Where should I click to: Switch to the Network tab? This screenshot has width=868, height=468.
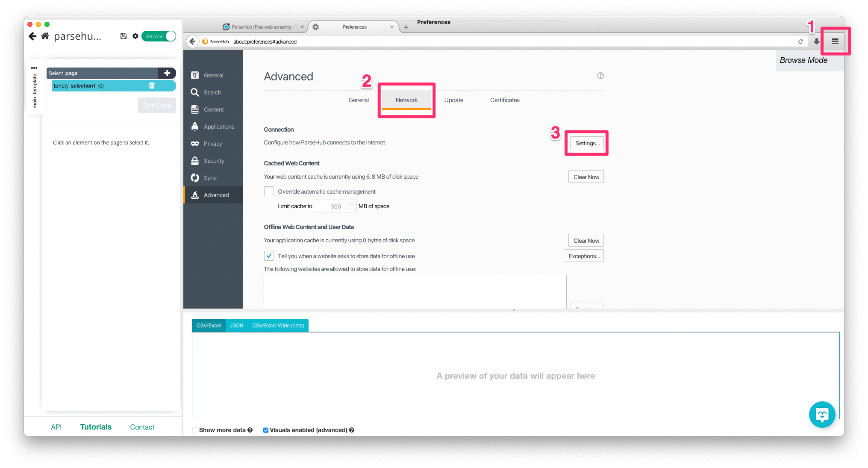click(406, 100)
